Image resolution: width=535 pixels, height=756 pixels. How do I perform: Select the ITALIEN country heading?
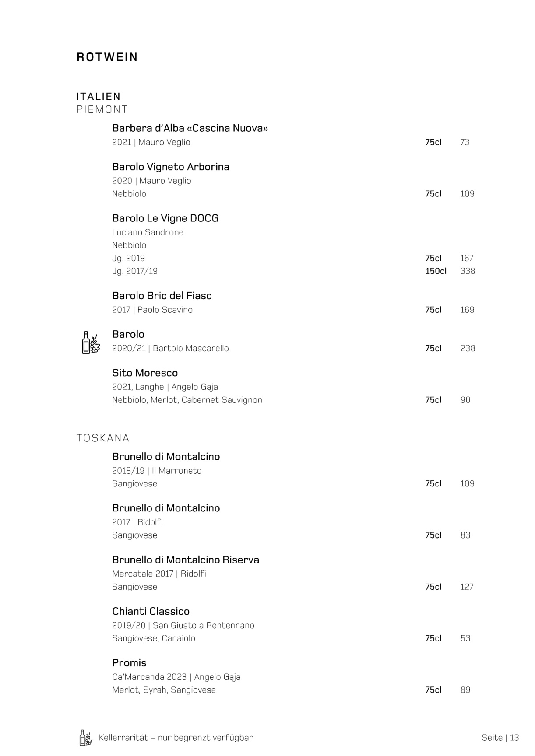point(99,96)
